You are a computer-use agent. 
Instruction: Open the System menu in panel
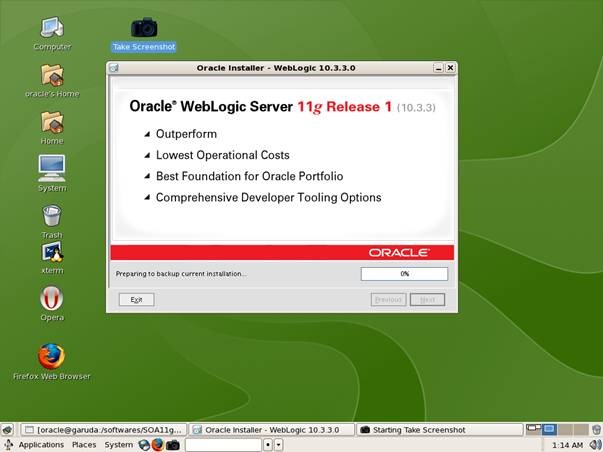tap(118, 445)
